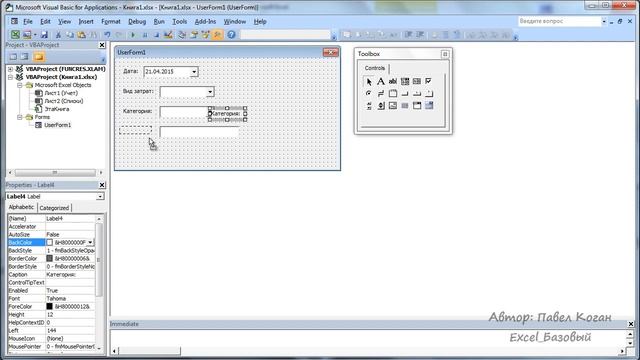Select the CheckBox control in Toolbox
Viewport: 640px width, 360px height.
pyautogui.click(x=429, y=81)
